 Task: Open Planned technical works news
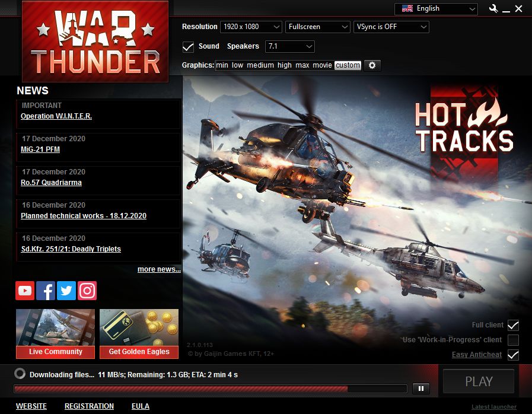pyautogui.click(x=84, y=216)
